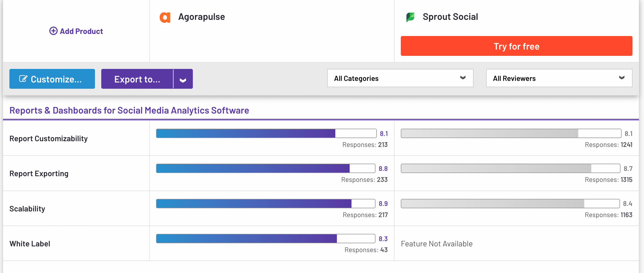Click Sprout Social 8.4 score
Viewport: 644px width, 273px height.
(x=628, y=204)
